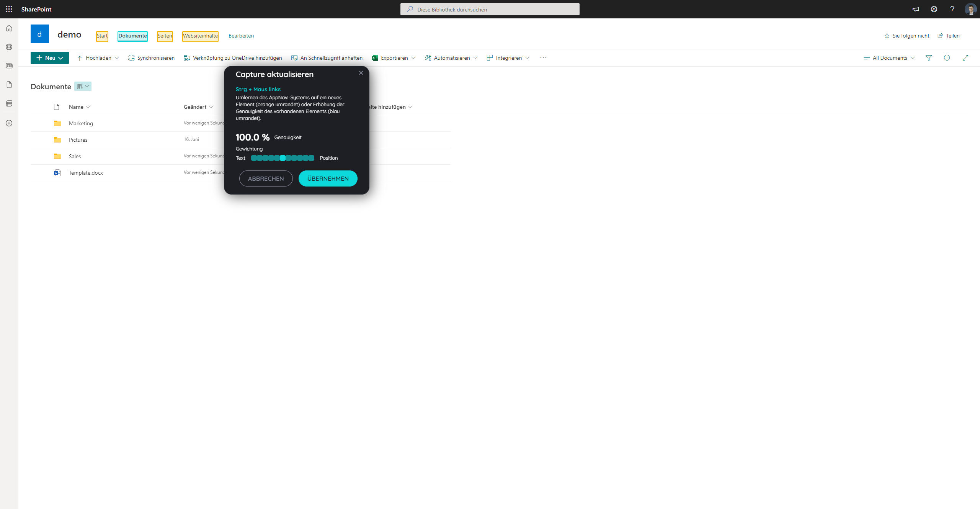The width and height of the screenshot is (980, 509).
Task: Click the Sales folder icon
Action: [57, 156]
